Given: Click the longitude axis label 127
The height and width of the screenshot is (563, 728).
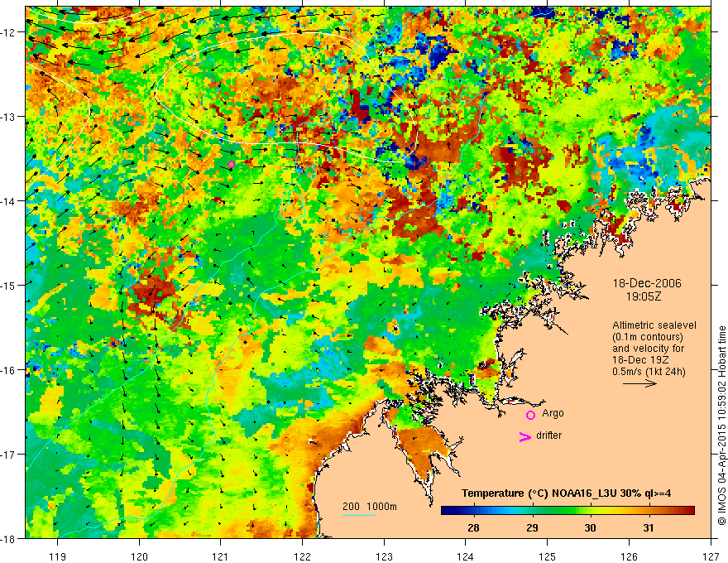Looking at the screenshot, I should 711,556.
